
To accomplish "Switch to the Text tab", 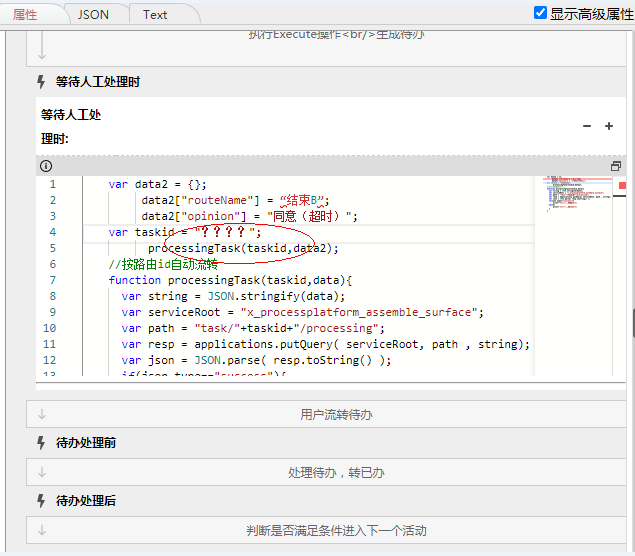I will pos(155,15).
